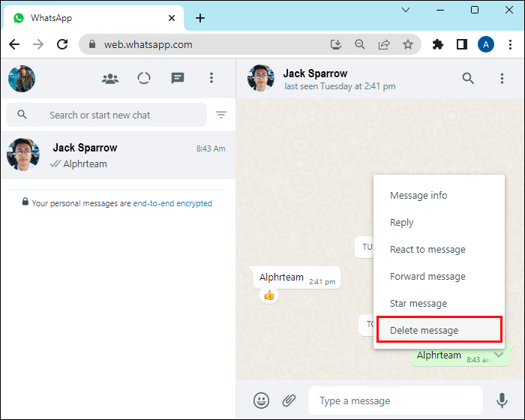Viewport: 525px width, 420px height.
Task: Close the WhatsApp tab
Action: pyautogui.click(x=172, y=18)
